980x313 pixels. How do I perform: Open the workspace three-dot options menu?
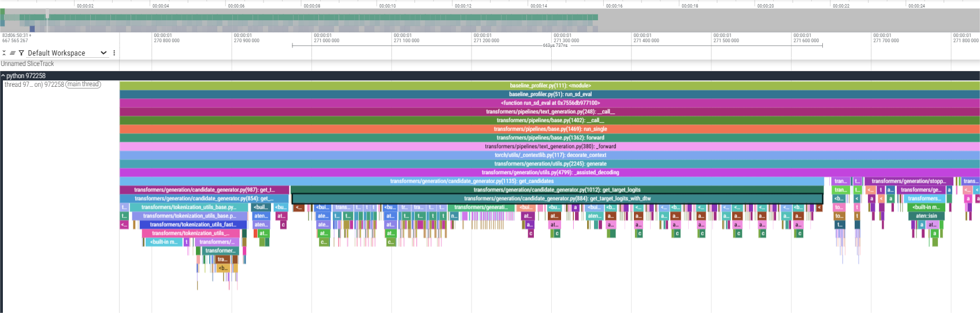114,53
